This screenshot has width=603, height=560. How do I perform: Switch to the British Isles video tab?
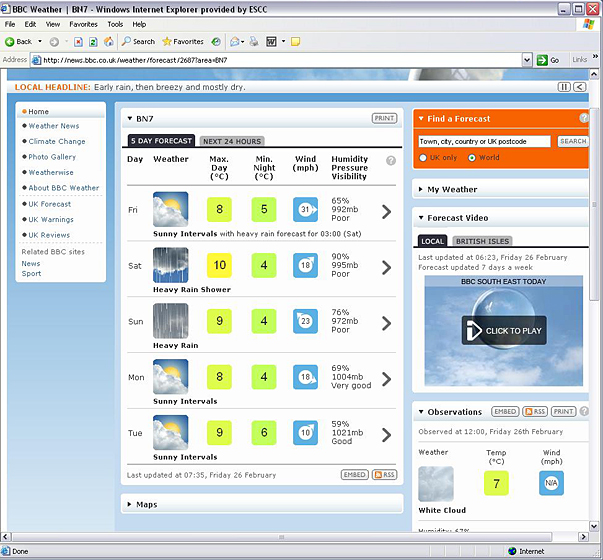(482, 241)
